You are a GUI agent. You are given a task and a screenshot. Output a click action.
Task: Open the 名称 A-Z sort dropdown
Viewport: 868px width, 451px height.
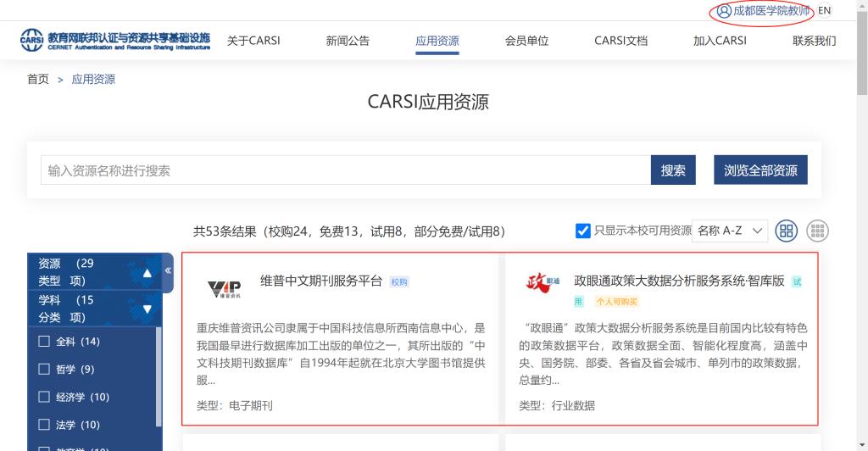point(730,231)
